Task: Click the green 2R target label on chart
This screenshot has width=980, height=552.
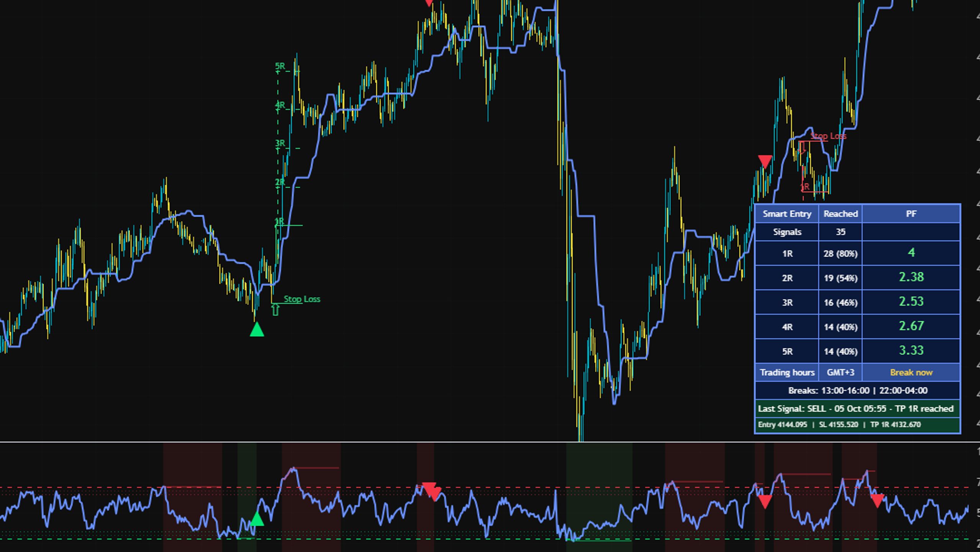Action: tap(280, 182)
